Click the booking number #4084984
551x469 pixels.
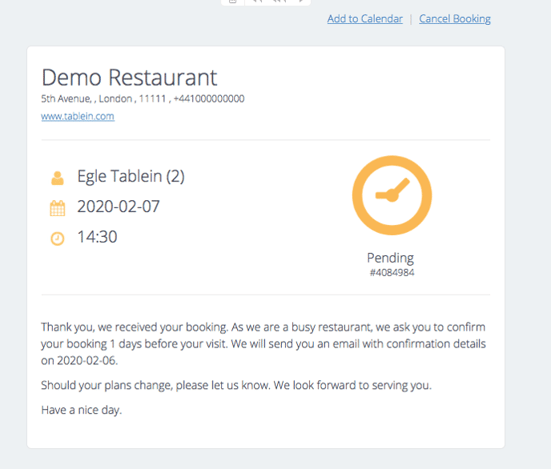pos(392,273)
